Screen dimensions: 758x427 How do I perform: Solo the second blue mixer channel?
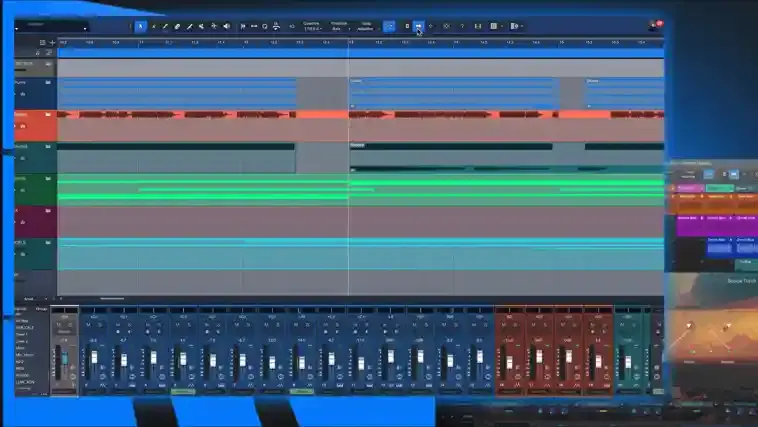tap(130, 325)
